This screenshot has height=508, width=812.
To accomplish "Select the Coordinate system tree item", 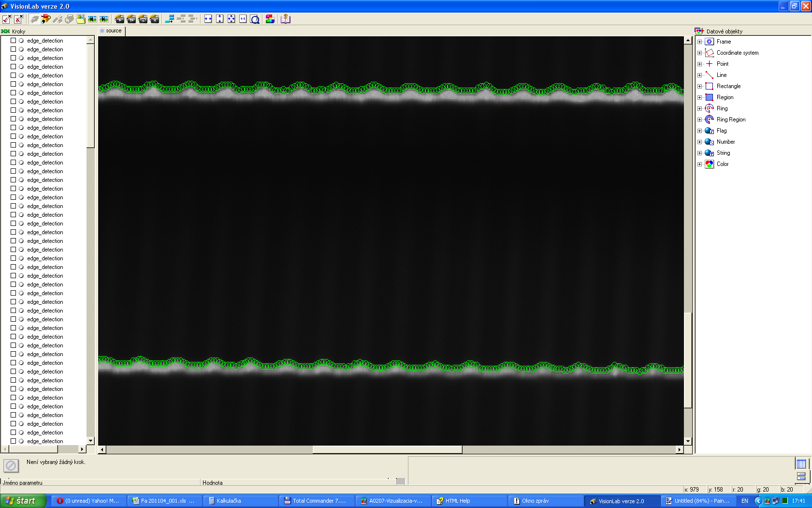I will coord(737,53).
